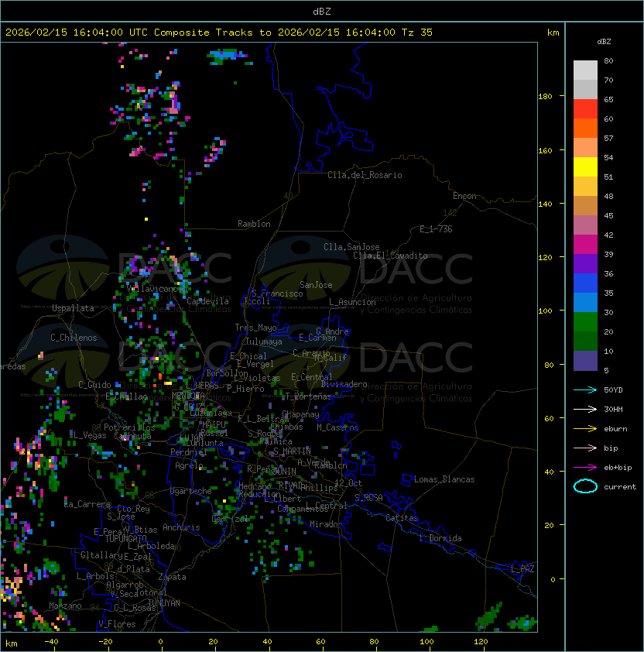Screen dimensions: 644x652
Task: Click the 'L_Dormida' map label
Action: point(440,538)
